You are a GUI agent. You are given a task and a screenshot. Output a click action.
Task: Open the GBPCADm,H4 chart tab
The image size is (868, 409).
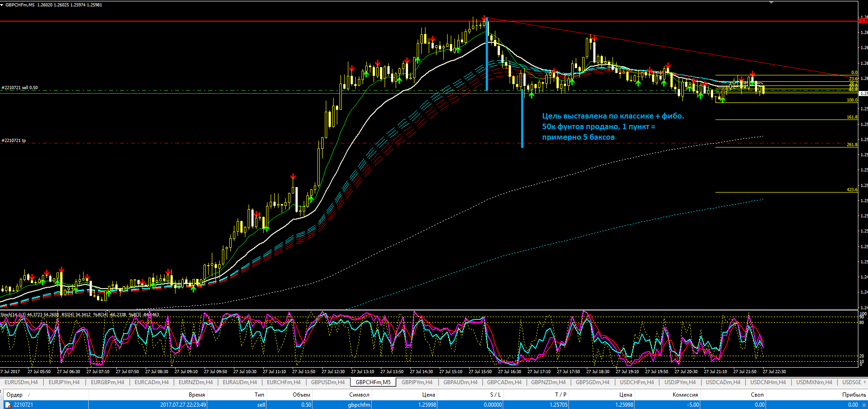click(505, 382)
